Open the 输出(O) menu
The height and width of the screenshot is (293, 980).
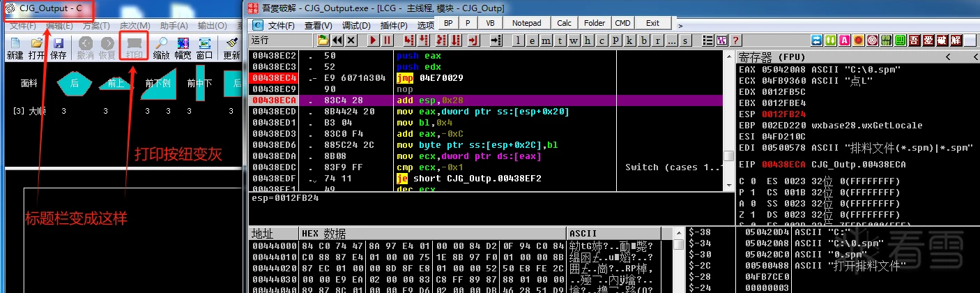(x=212, y=26)
